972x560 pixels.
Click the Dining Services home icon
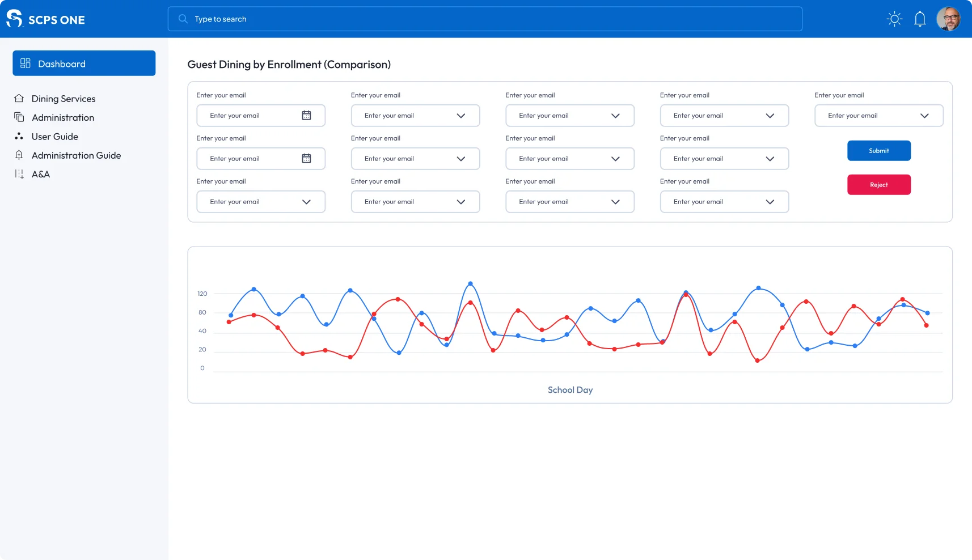point(19,99)
